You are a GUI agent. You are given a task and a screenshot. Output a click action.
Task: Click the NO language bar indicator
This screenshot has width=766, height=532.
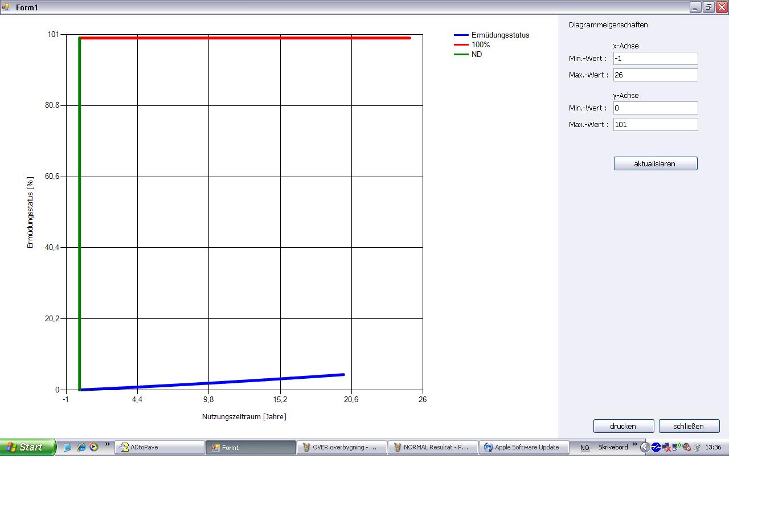[x=584, y=448]
